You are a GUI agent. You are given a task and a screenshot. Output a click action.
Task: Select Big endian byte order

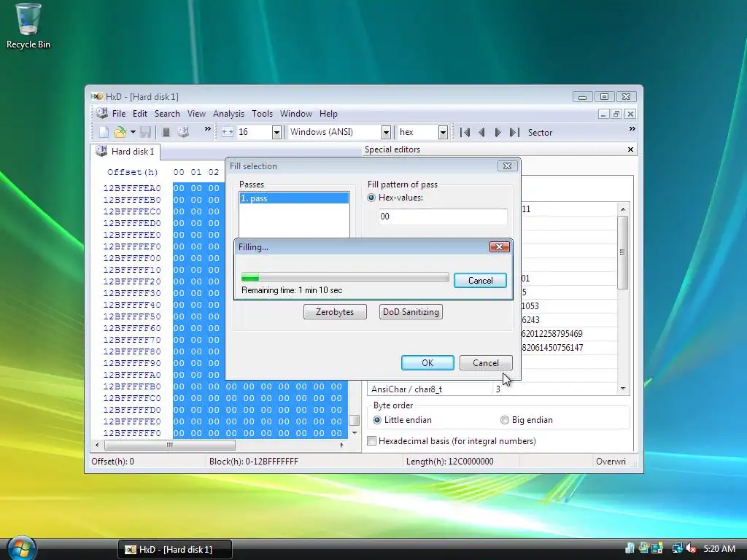click(505, 420)
